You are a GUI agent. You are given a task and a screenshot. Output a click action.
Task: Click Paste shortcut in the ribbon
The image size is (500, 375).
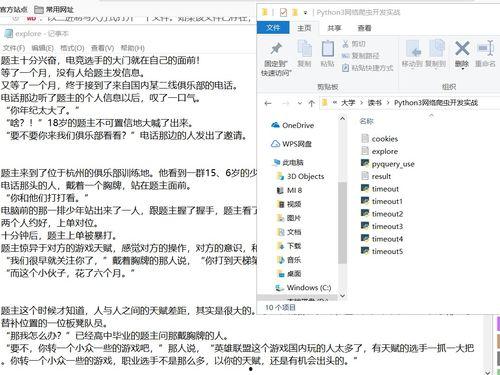pyautogui.click(x=367, y=68)
